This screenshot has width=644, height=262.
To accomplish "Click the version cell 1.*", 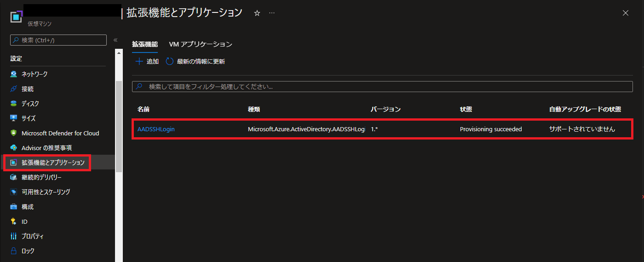I will (x=374, y=129).
